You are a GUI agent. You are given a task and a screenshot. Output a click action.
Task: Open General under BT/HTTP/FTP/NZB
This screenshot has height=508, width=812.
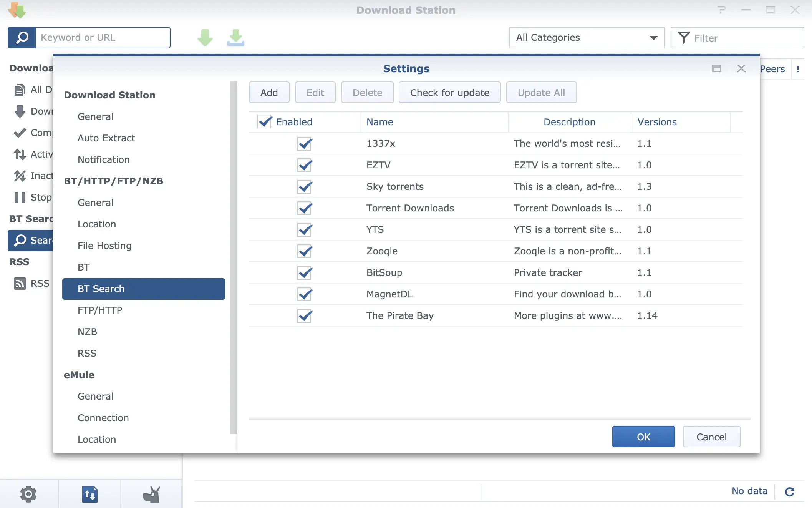pos(95,203)
